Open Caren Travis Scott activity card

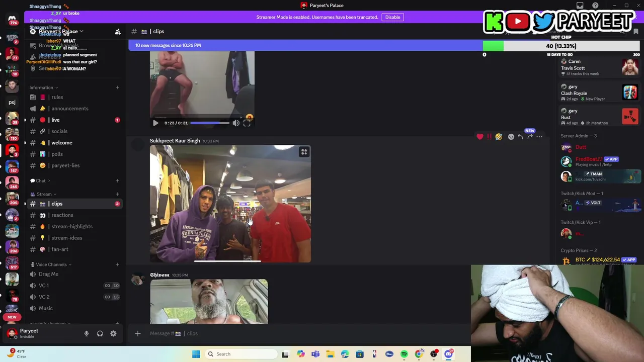(x=600, y=67)
